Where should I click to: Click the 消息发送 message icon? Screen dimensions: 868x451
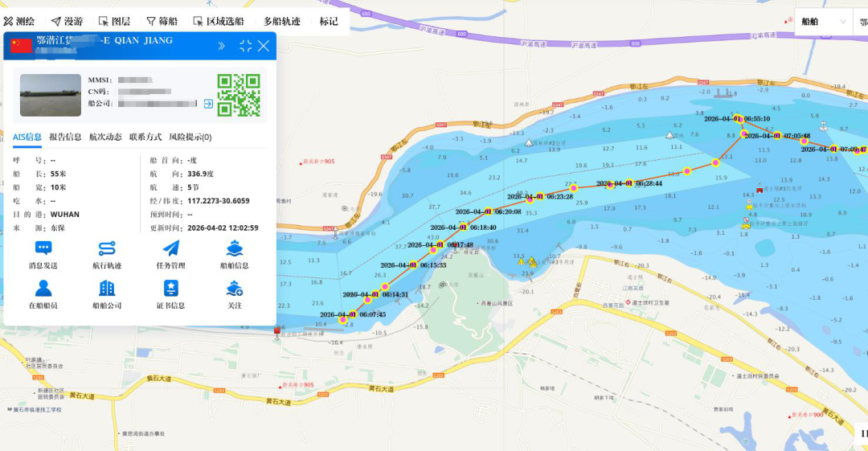43,249
